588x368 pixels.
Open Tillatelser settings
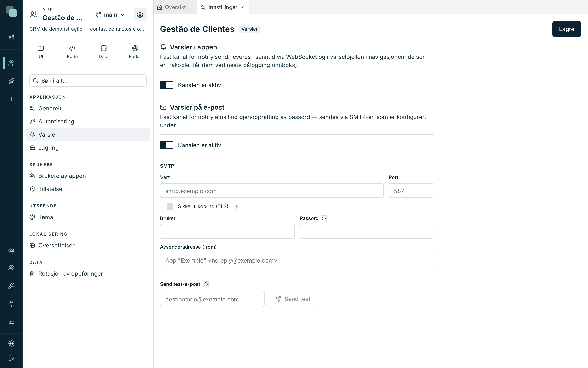pyautogui.click(x=88, y=189)
